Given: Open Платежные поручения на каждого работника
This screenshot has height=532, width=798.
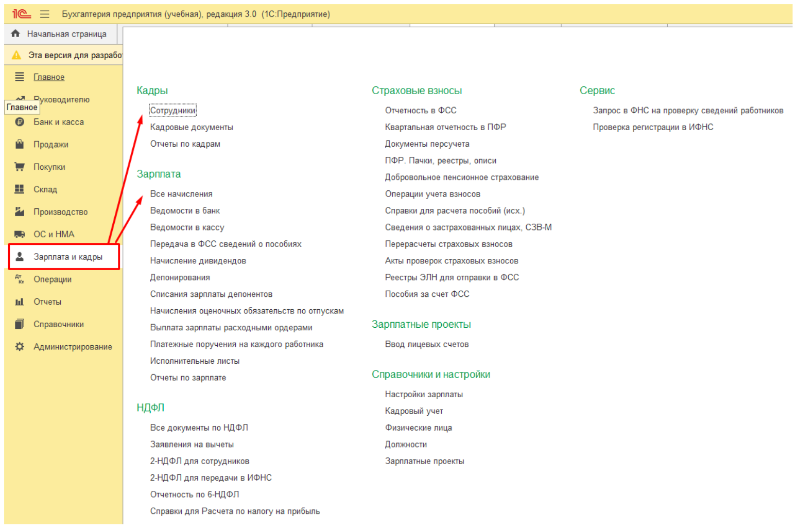Looking at the screenshot, I should [237, 344].
